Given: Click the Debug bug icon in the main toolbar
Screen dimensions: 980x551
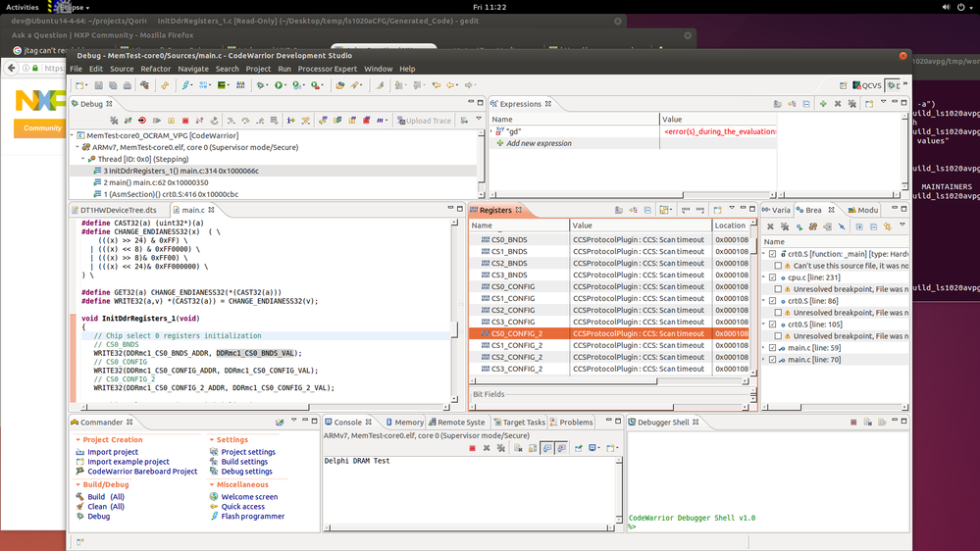Looking at the screenshot, I should point(260,85).
